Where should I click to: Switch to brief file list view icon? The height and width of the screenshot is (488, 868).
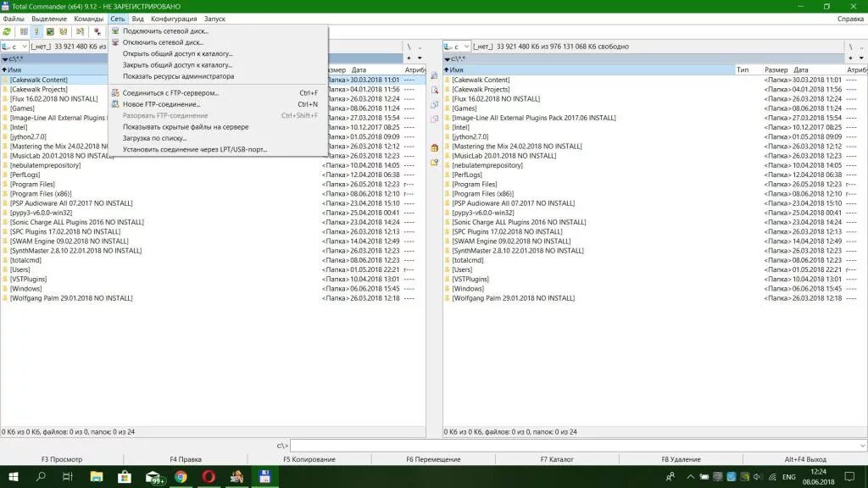point(24,31)
